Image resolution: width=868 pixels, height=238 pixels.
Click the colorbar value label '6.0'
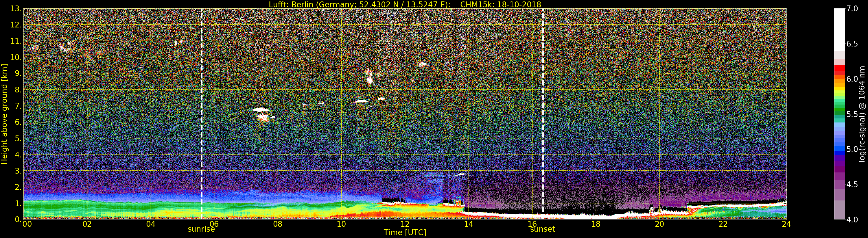852,79
